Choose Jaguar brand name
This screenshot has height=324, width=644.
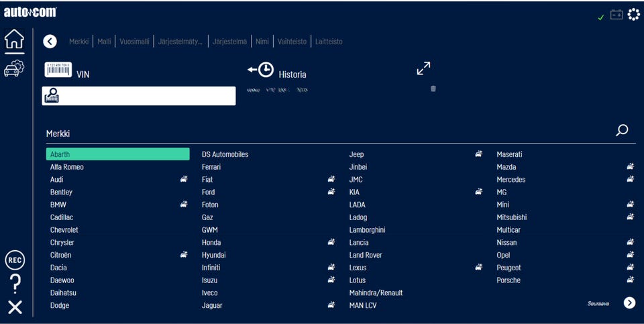[212, 305]
